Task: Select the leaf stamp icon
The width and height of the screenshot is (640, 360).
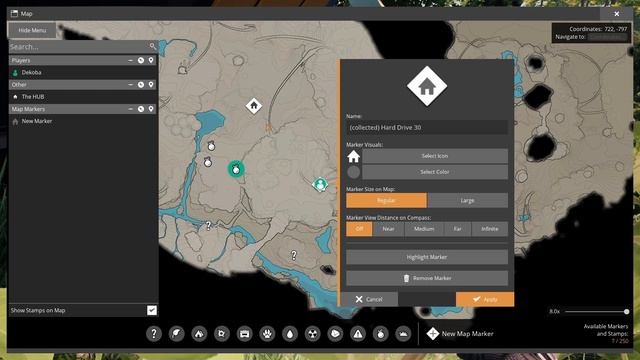Action: 176,334
